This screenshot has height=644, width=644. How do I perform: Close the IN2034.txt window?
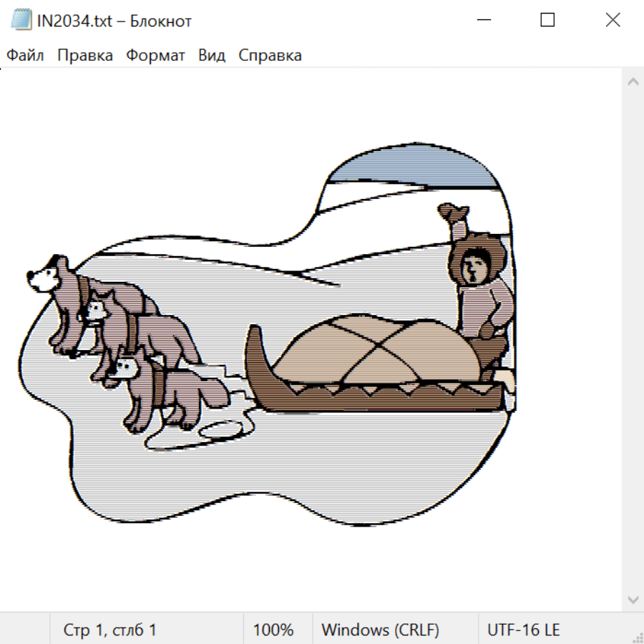click(x=613, y=20)
